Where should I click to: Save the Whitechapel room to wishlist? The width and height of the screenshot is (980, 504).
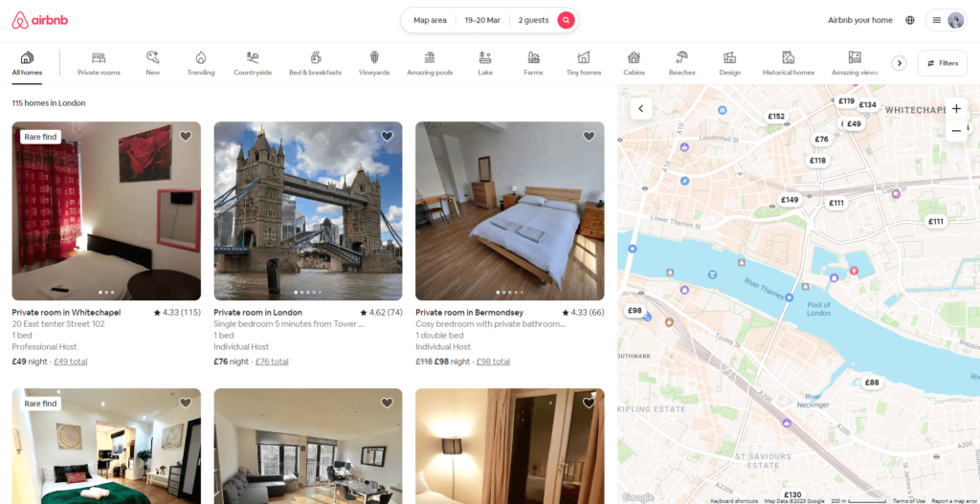click(186, 136)
